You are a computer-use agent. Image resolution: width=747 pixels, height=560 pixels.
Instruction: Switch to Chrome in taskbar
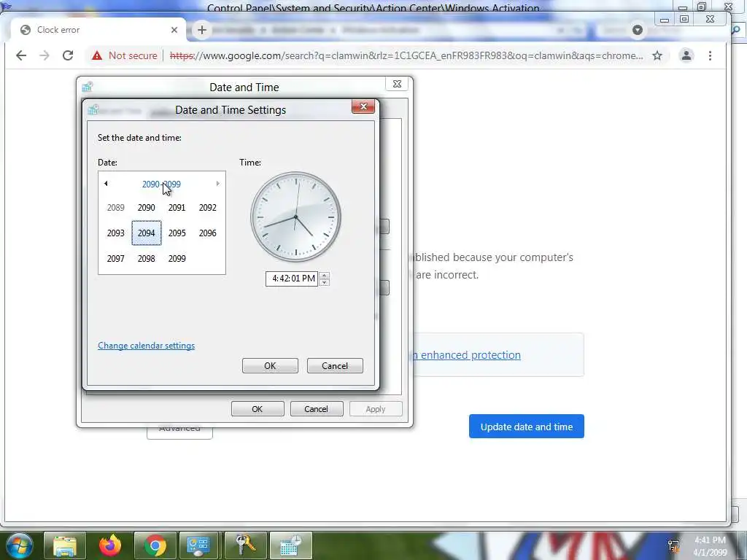pos(155,545)
